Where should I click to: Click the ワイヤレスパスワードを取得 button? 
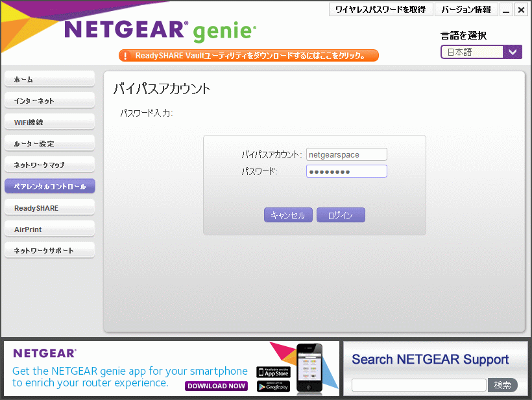pos(380,10)
